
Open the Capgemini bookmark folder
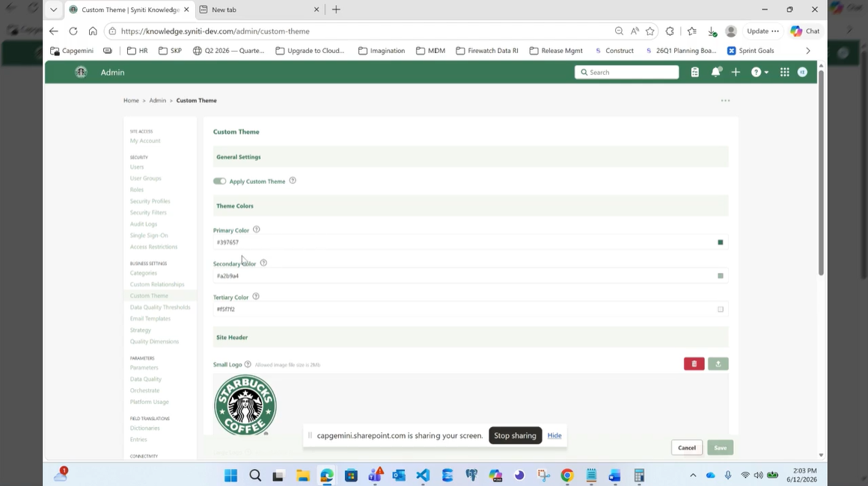(x=72, y=50)
